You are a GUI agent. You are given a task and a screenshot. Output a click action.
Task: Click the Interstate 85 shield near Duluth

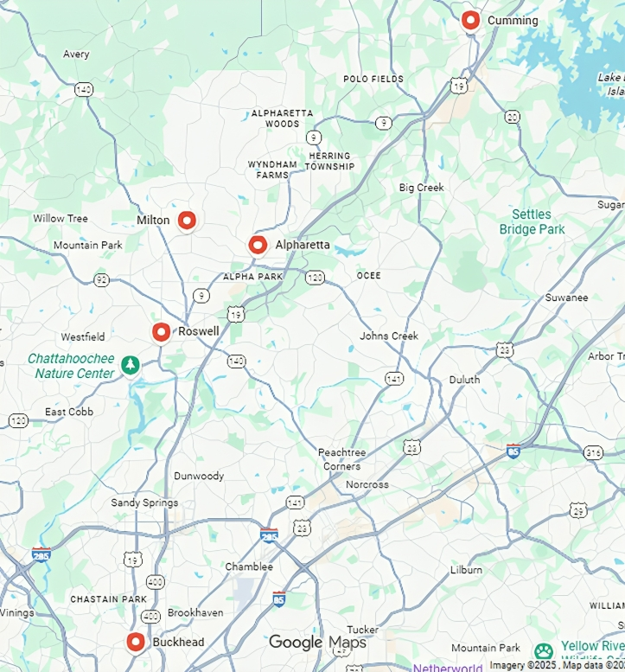pos(513,451)
